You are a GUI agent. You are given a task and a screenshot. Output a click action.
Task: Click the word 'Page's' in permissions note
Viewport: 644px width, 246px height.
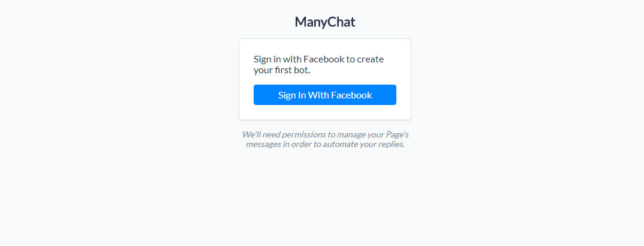tap(398, 135)
